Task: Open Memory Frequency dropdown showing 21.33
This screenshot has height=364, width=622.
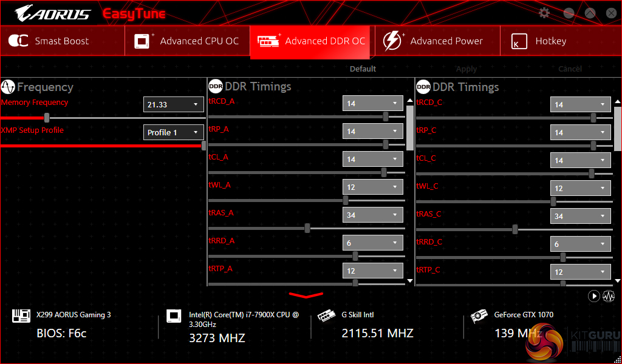Action: (x=173, y=104)
